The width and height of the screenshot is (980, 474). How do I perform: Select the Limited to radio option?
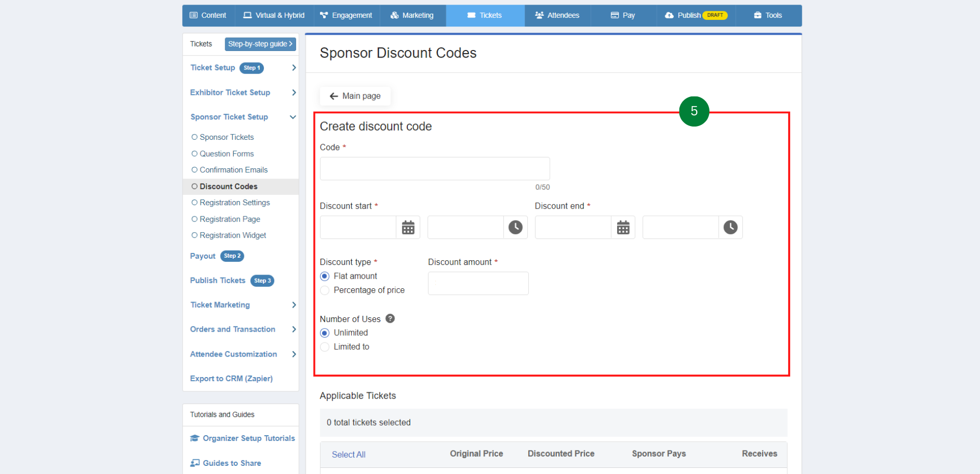325,347
